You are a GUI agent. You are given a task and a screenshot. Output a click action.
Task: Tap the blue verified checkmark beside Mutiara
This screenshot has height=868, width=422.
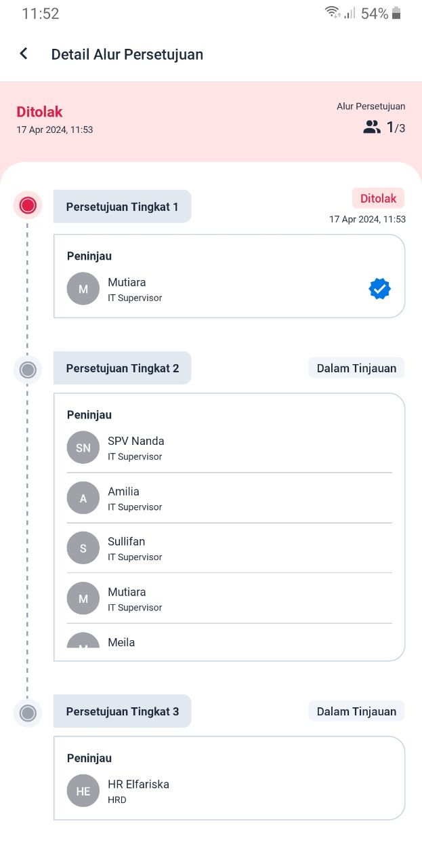pos(379,288)
